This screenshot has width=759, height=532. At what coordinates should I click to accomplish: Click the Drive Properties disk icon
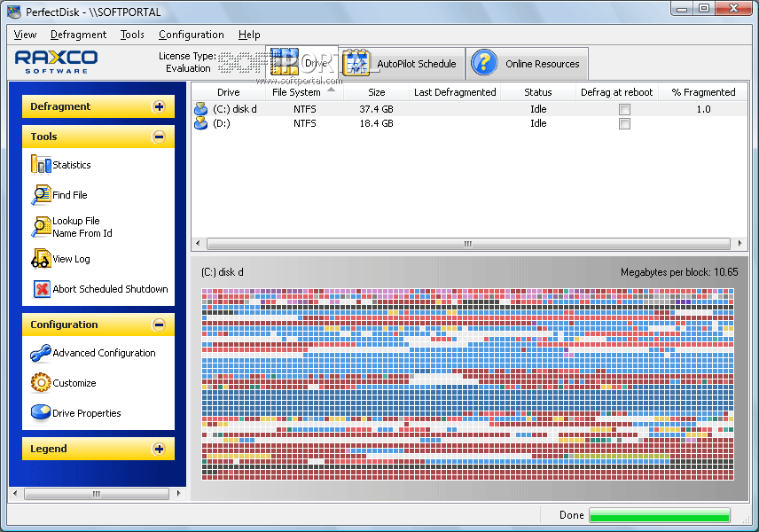pos(41,412)
